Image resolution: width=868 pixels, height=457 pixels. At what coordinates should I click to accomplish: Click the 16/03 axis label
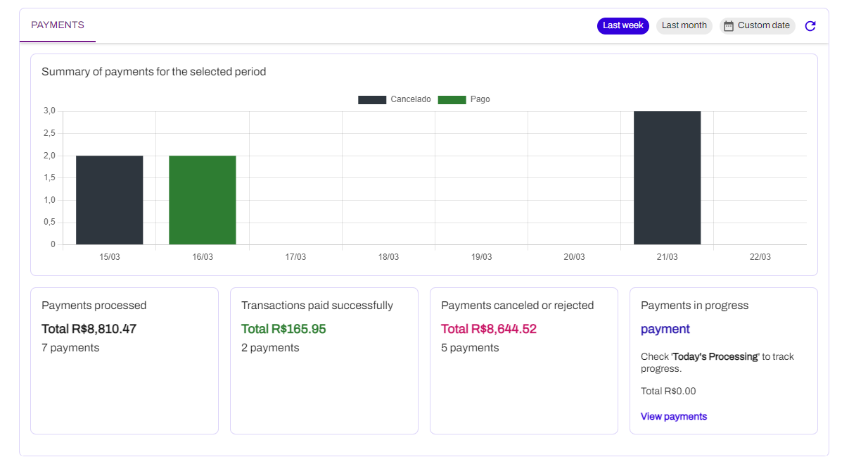pyautogui.click(x=203, y=257)
